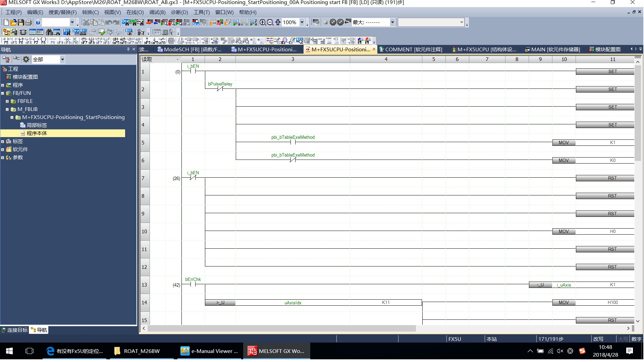This screenshot has width=644, height=362.
Task: Click the Save project icon
Action: pyautogui.click(x=21, y=22)
